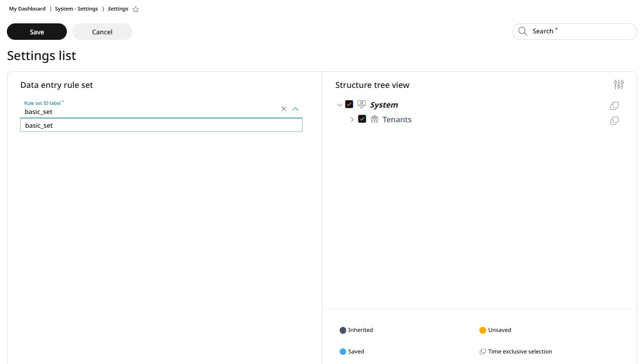
Task: Open the tree view filter sliders icon
Action: point(619,85)
